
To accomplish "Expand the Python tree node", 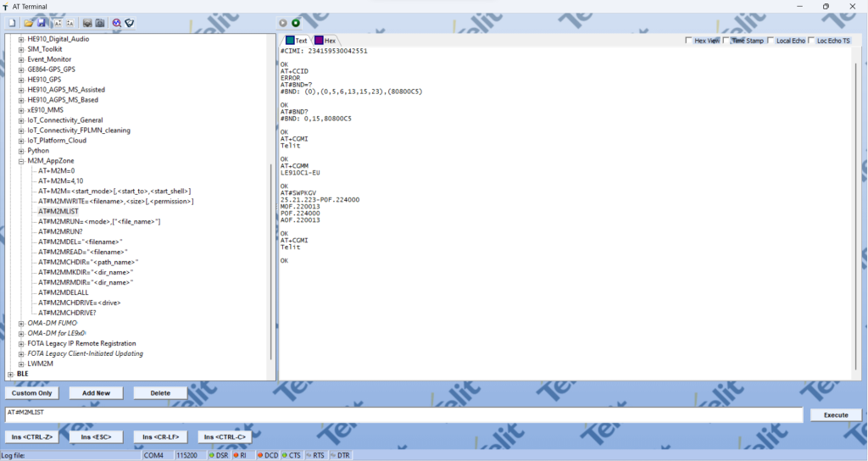I will [x=21, y=151].
